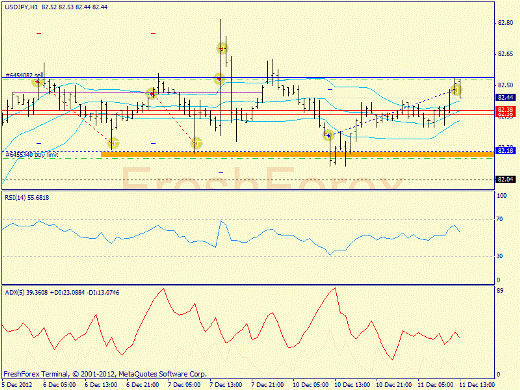The width and height of the screenshot is (520, 390).
Task: Click the black 82.09 price tag
Action: click(505, 179)
